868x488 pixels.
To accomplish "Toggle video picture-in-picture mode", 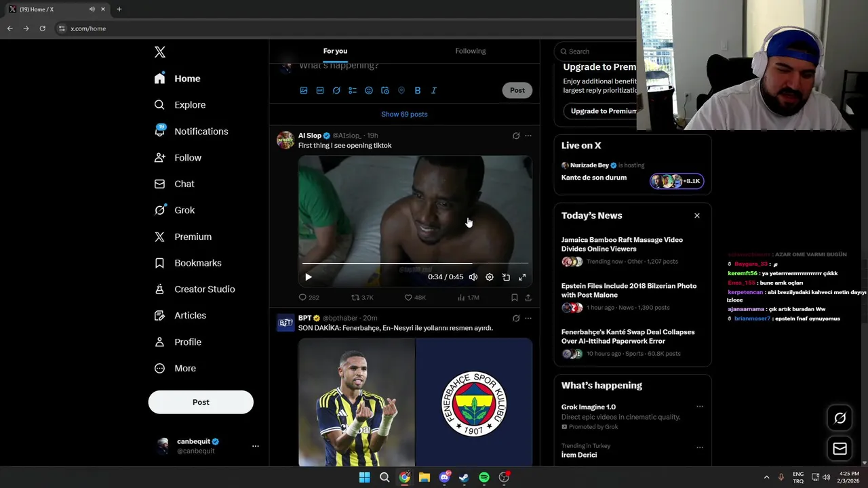I will [506, 277].
